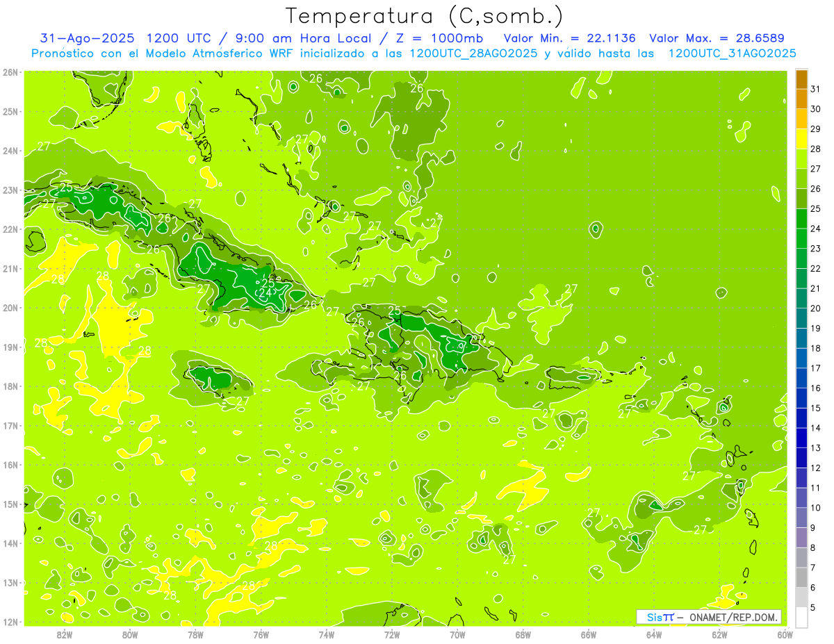Pick the dark blue swatch between 12 and 13
This screenshot has height=644, width=834.
click(x=801, y=458)
